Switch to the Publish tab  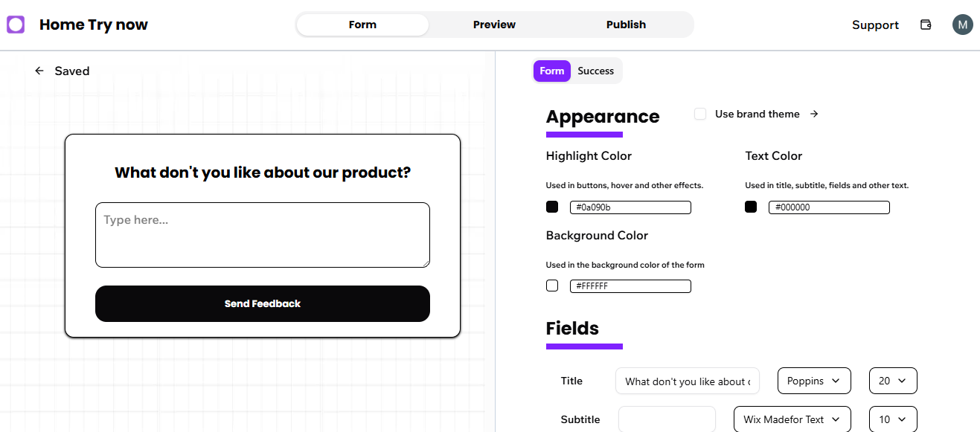click(626, 25)
